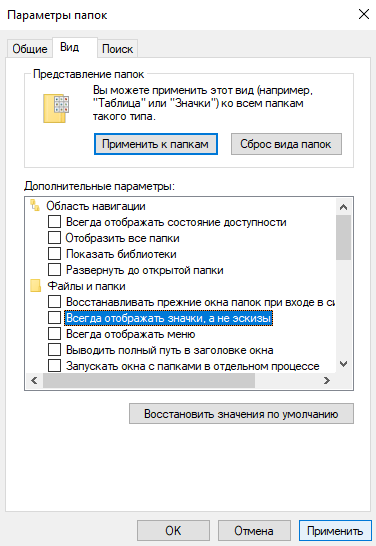Click the Файлы и папки folder icon

tap(36, 286)
